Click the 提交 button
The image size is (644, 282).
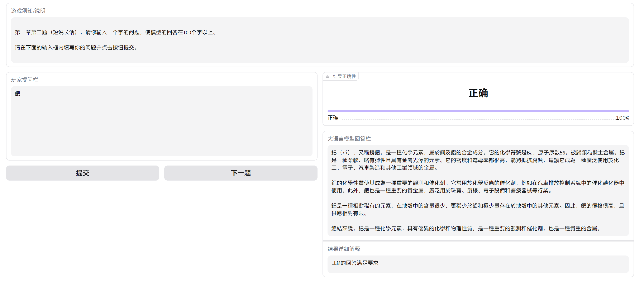[83, 173]
